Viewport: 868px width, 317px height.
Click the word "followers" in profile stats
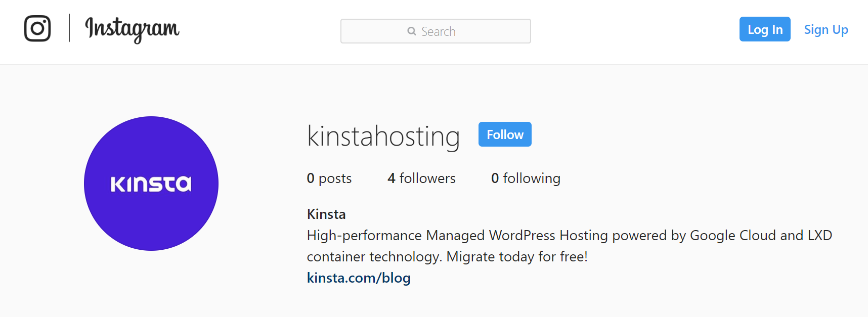coord(427,178)
